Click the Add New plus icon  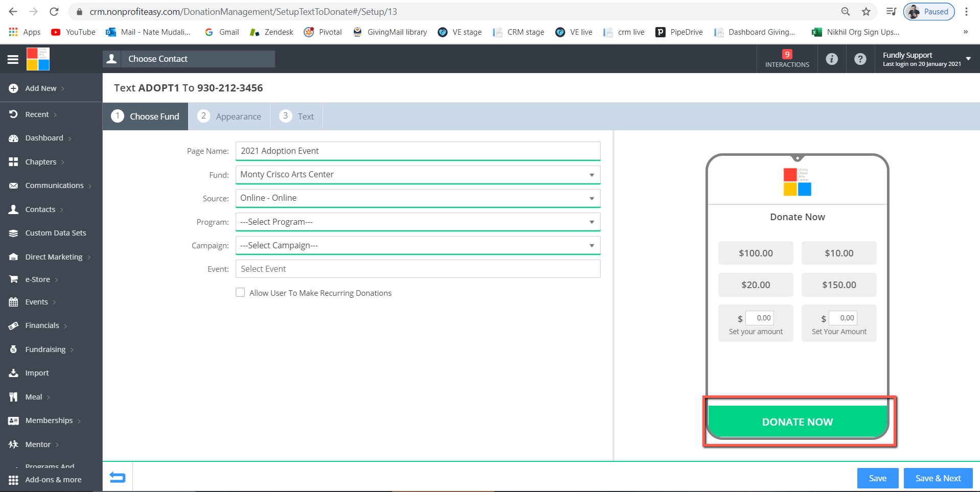point(13,88)
